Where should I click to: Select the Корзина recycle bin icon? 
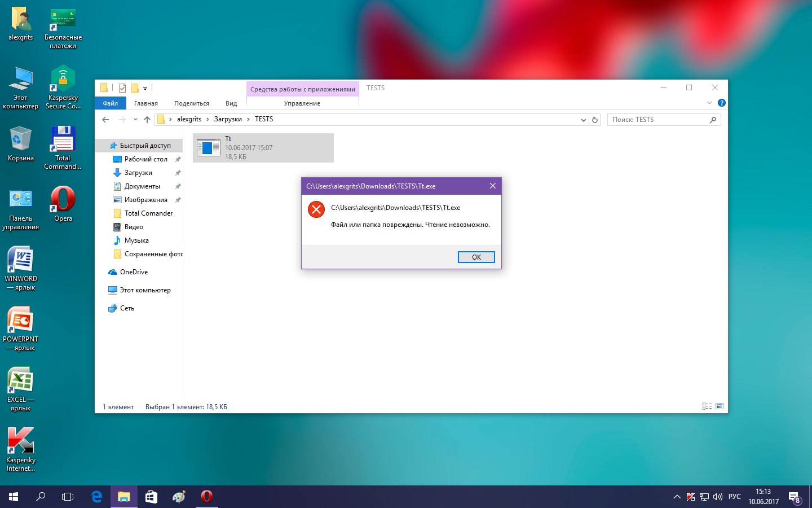click(x=21, y=144)
